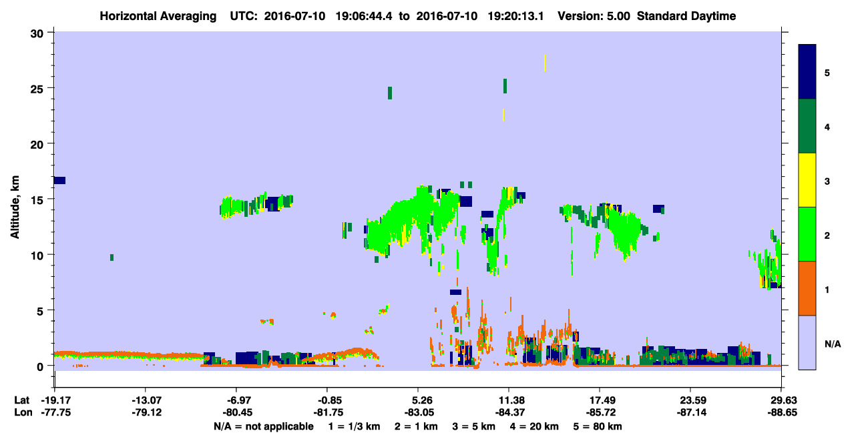Click longitude value -85.72

pos(600,413)
